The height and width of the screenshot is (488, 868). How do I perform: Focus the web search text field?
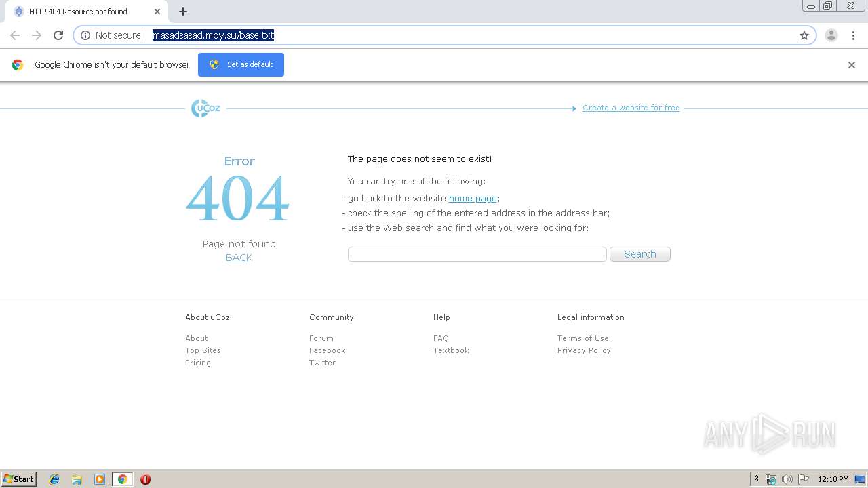tap(477, 254)
